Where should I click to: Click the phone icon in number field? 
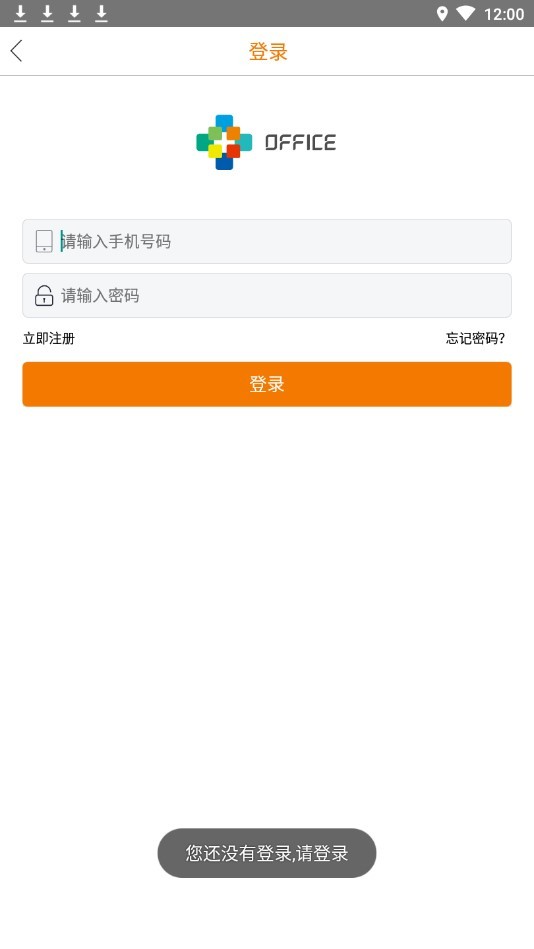(x=44, y=241)
